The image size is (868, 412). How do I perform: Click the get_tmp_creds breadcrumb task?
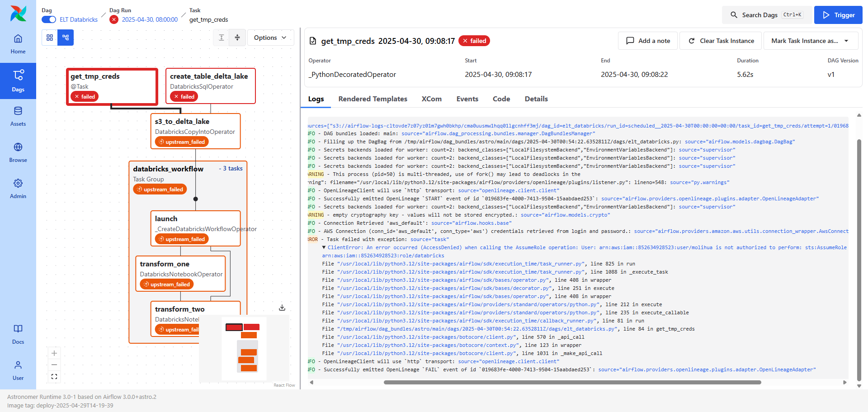pos(208,19)
